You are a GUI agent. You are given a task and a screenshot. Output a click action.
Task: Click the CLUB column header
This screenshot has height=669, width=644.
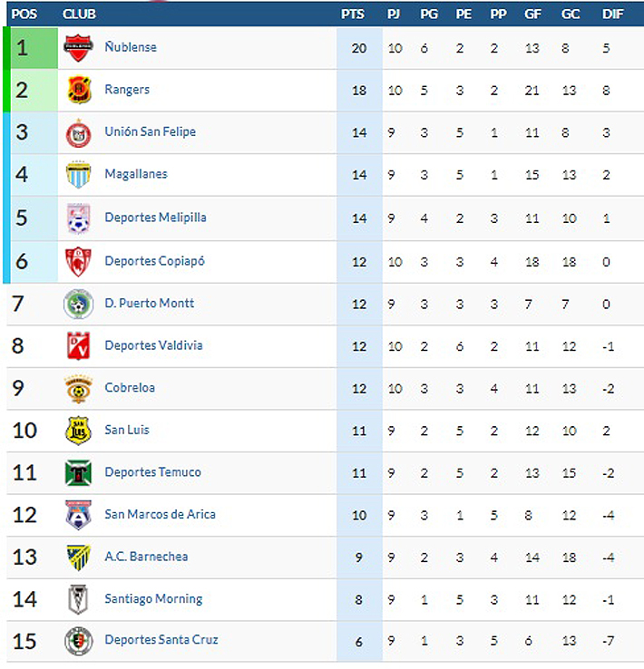pyautogui.click(x=79, y=15)
